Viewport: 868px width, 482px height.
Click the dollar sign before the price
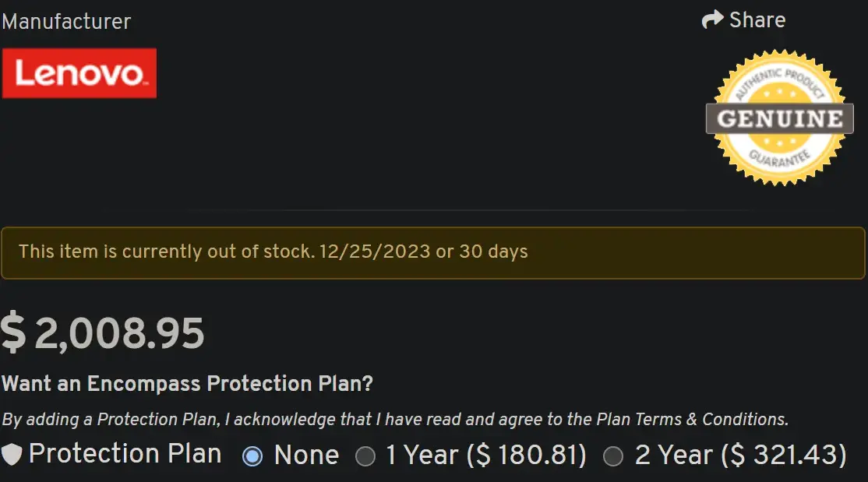click(13, 333)
